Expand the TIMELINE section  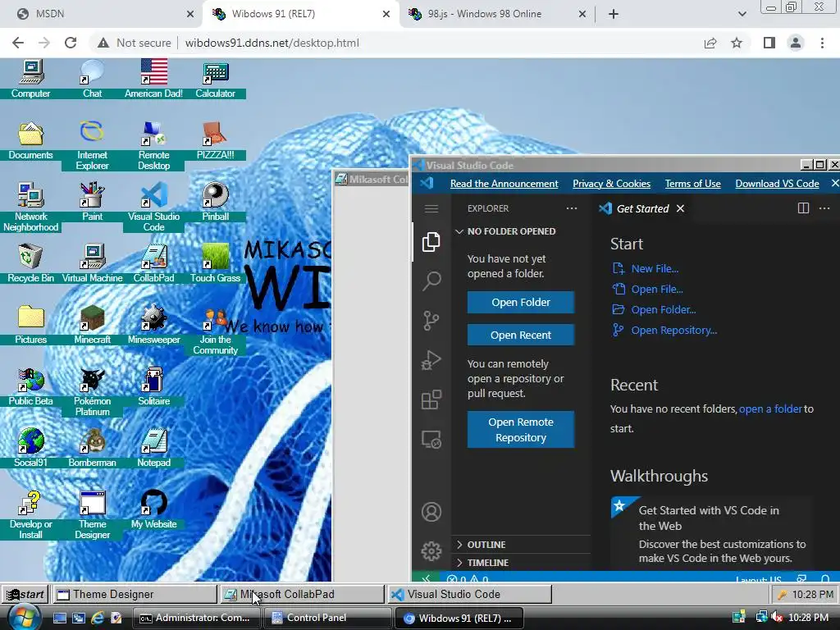(x=521, y=563)
